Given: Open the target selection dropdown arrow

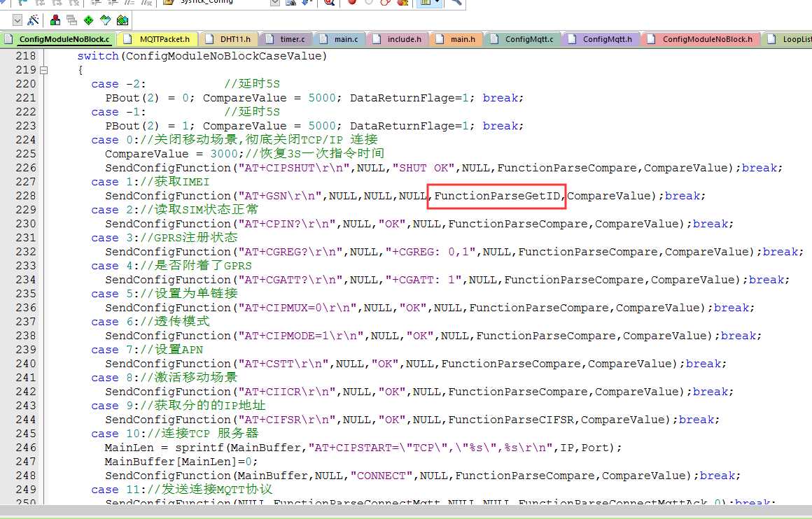Looking at the screenshot, I should tap(17, 20).
